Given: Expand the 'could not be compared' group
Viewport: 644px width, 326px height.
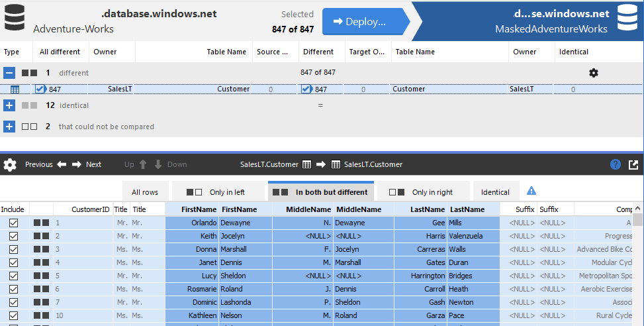Looking at the screenshot, I should (9, 127).
